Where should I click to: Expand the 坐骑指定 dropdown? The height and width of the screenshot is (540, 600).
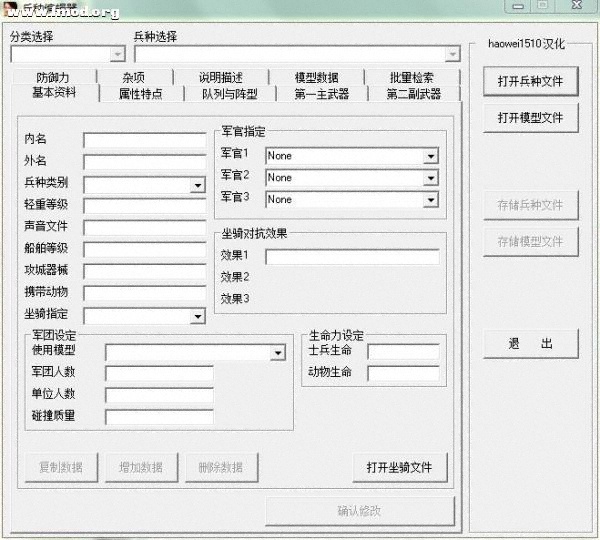click(x=197, y=316)
